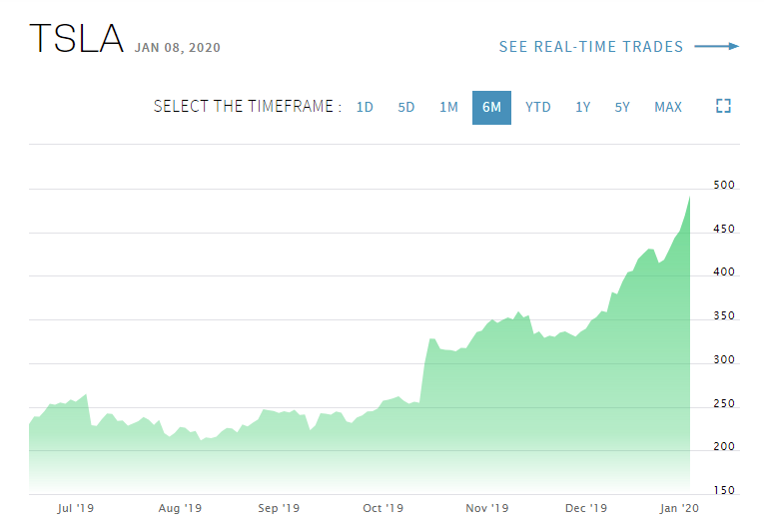Select the active 6M timeframe button
Image resolution: width=764 pixels, height=532 pixels.
(x=491, y=108)
